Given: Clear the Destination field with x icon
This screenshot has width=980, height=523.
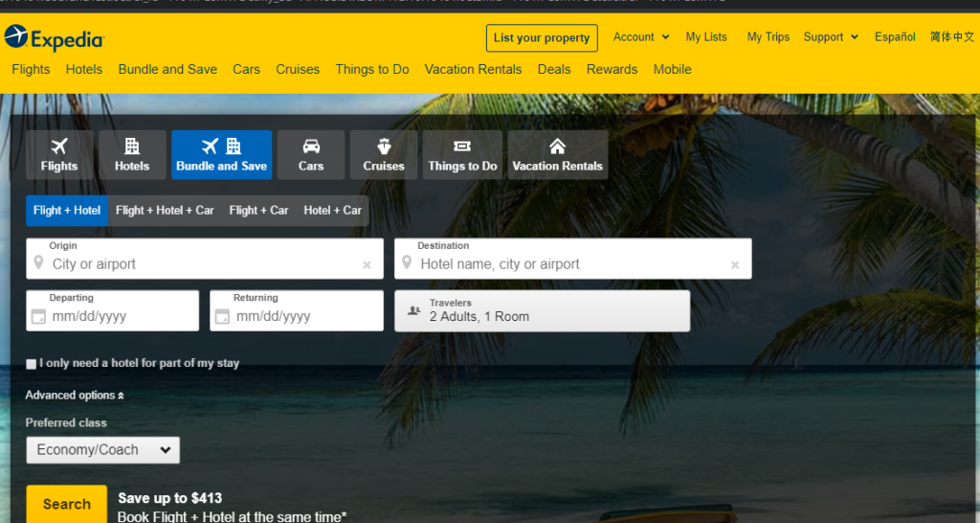Looking at the screenshot, I should (x=735, y=265).
